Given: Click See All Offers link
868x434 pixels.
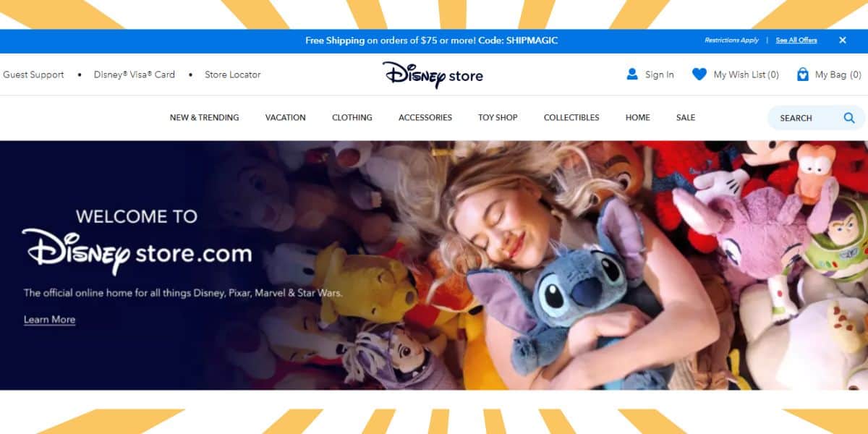Looking at the screenshot, I should click(x=796, y=41).
